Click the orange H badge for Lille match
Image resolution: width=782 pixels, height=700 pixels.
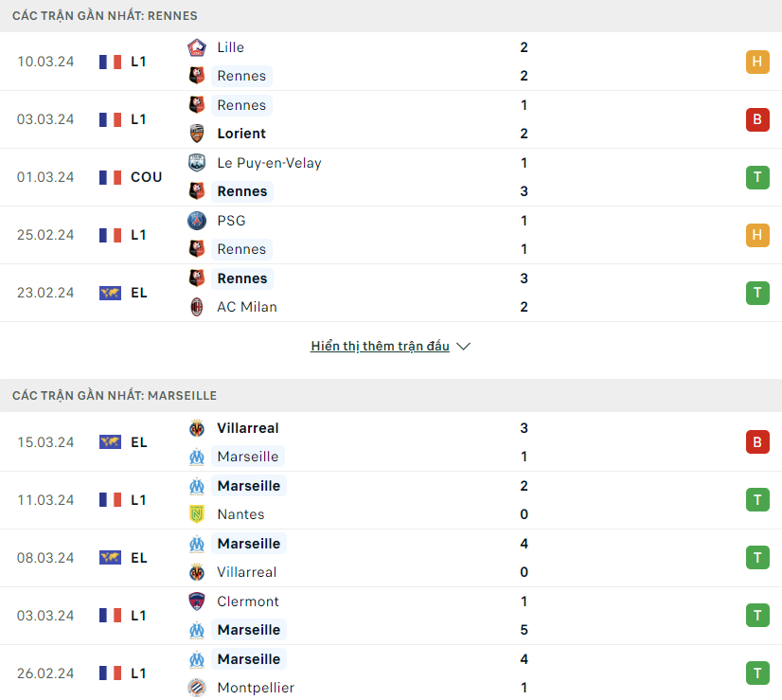point(757,62)
